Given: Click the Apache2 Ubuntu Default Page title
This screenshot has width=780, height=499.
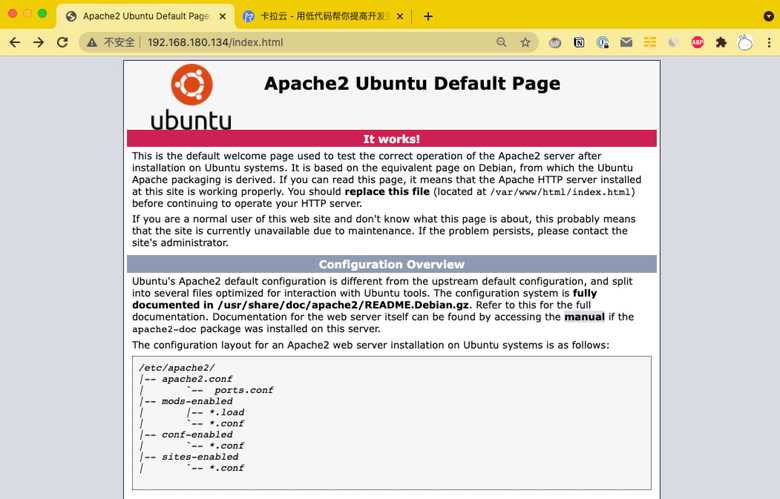Looking at the screenshot, I should (x=412, y=83).
